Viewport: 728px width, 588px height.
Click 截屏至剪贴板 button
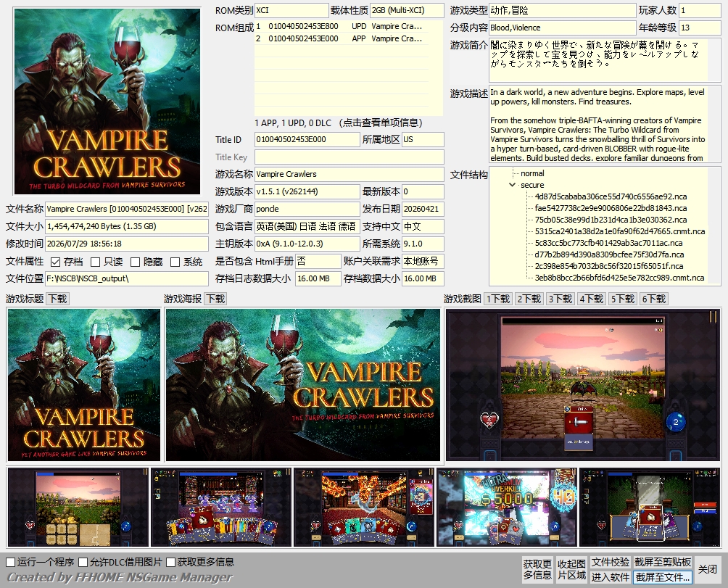click(x=663, y=562)
